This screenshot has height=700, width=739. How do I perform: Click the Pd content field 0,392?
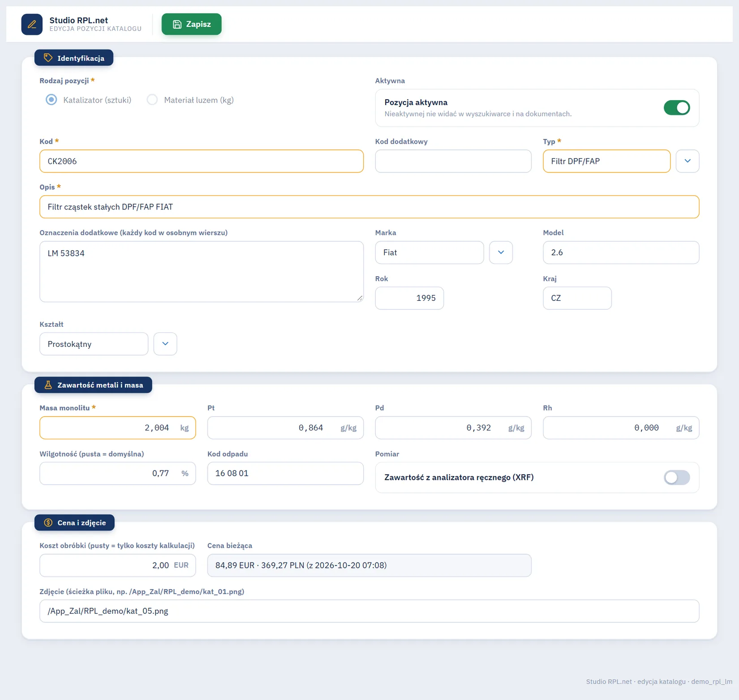(x=453, y=428)
